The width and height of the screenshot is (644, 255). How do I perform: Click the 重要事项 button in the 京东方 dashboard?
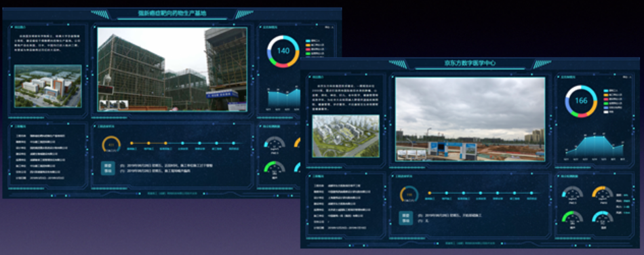pyautogui.click(x=406, y=218)
